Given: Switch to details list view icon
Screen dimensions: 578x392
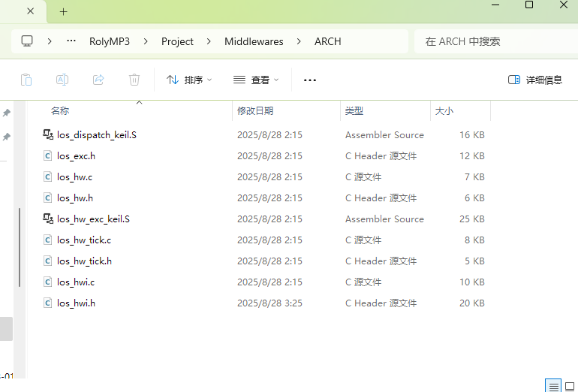Looking at the screenshot, I should click(553, 387).
